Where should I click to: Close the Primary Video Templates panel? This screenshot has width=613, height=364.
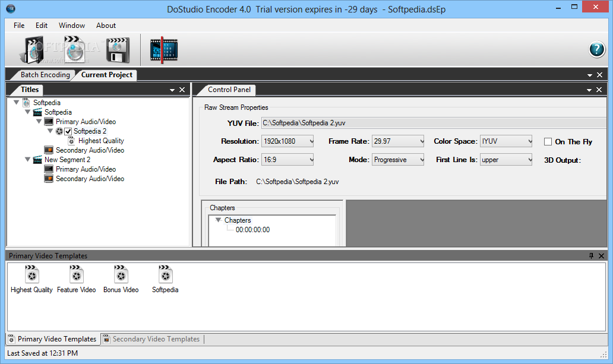coord(601,256)
